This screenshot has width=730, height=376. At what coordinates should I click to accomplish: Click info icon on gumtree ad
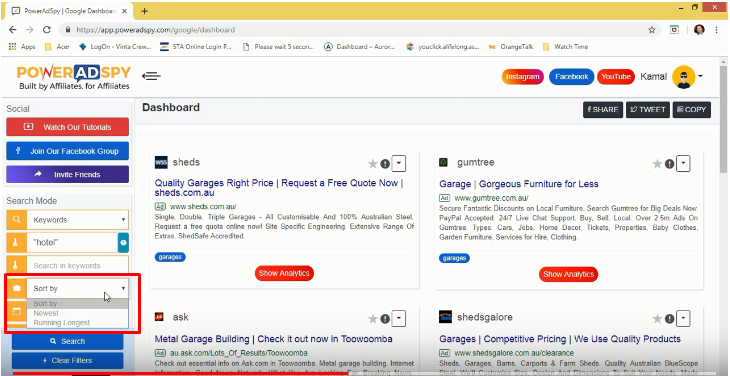click(x=669, y=164)
